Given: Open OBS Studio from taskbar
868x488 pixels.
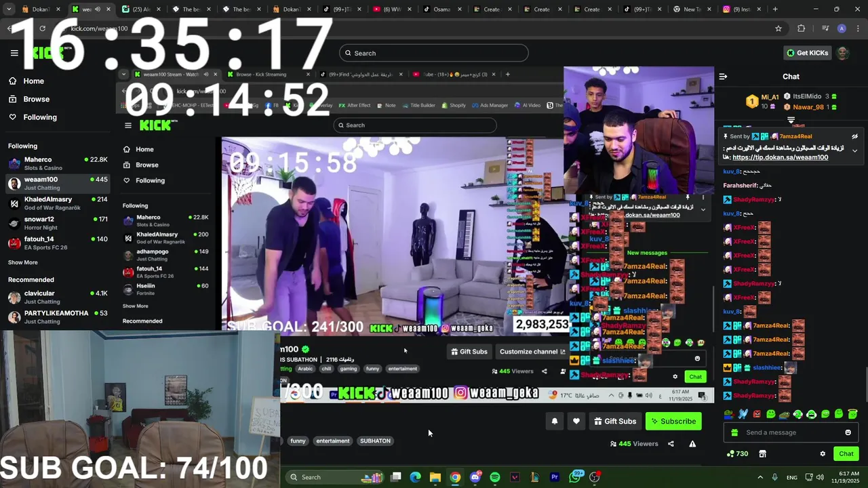Looking at the screenshot, I should coord(595,477).
